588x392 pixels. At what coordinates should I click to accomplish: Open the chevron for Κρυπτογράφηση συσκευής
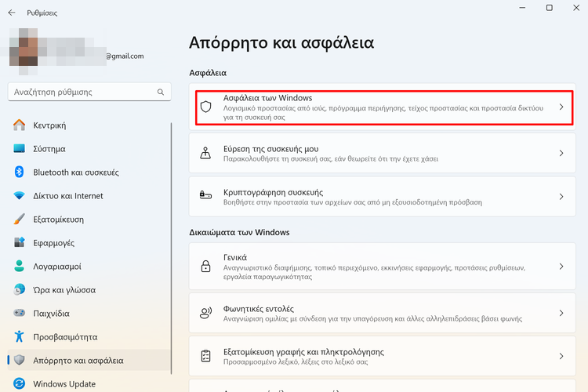561,197
